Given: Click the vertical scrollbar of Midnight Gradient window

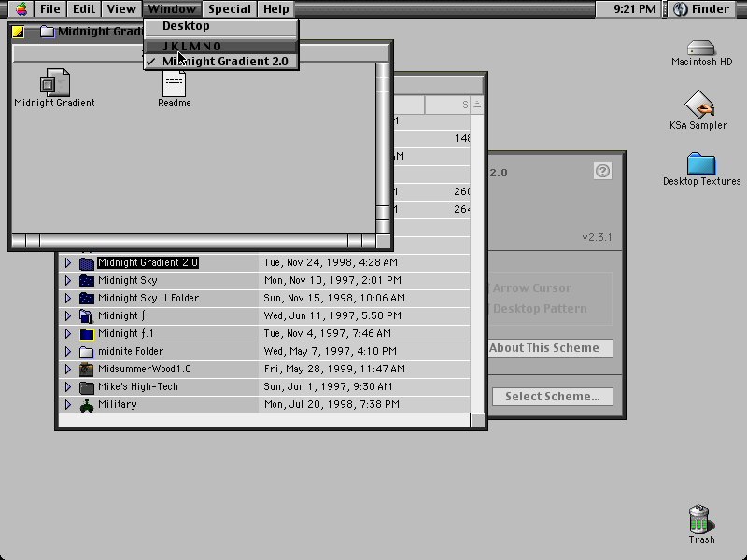Looking at the screenshot, I should [x=383, y=148].
